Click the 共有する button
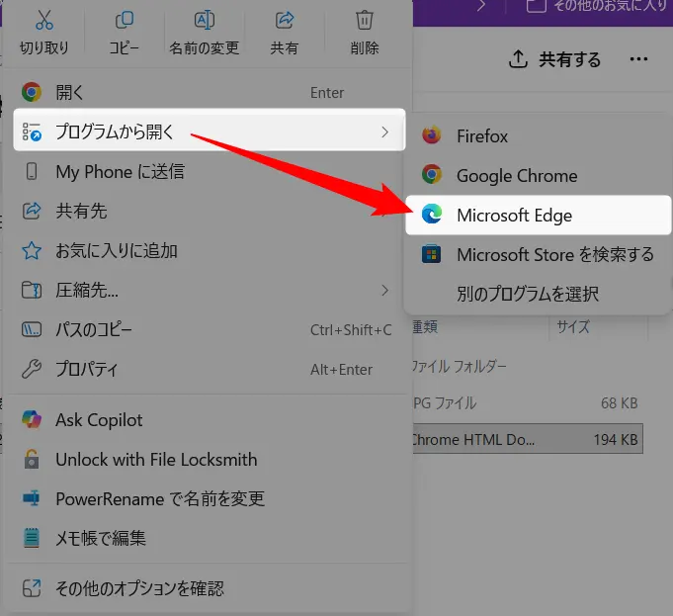Image resolution: width=673 pixels, height=616 pixels. click(555, 60)
